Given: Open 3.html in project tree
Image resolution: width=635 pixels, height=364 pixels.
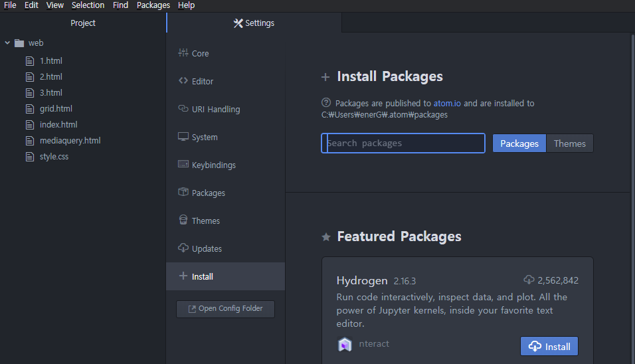Looking at the screenshot, I should (50, 93).
